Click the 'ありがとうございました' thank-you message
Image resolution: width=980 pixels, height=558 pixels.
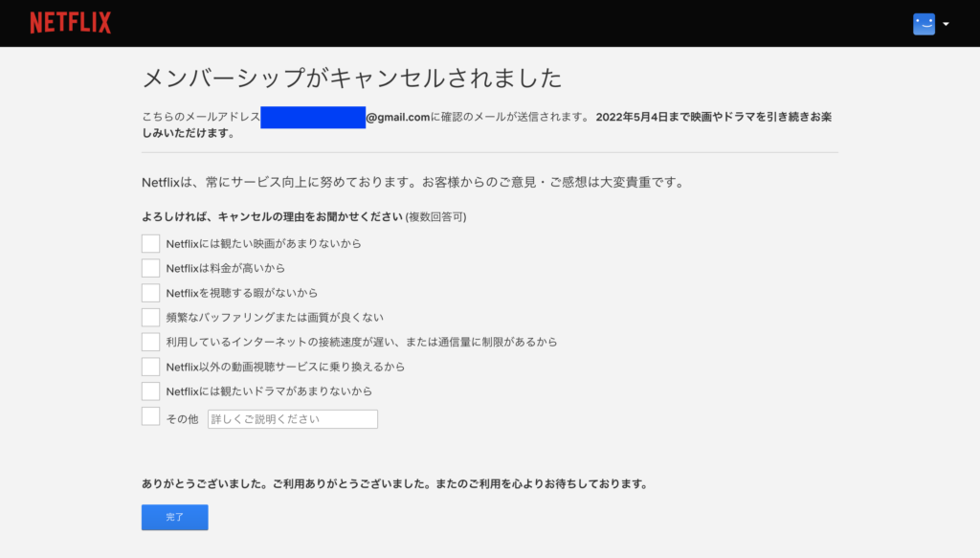[394, 483]
